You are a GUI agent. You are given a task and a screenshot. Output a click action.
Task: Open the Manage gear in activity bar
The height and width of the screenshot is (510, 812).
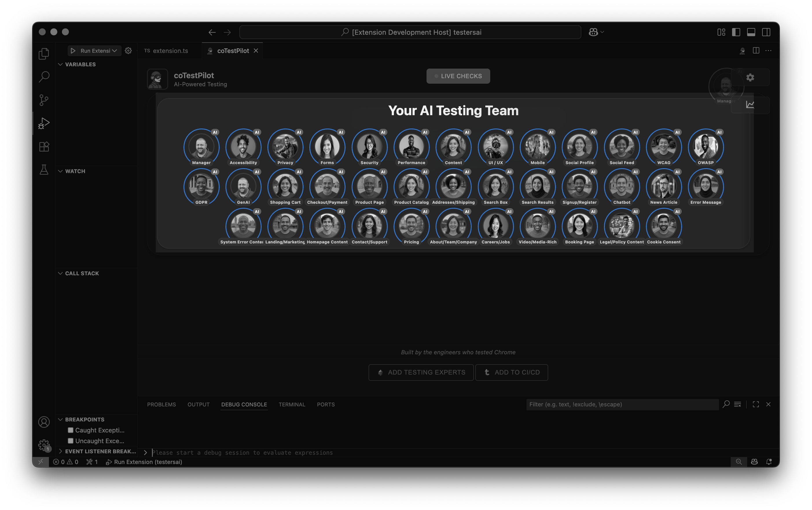click(x=44, y=445)
